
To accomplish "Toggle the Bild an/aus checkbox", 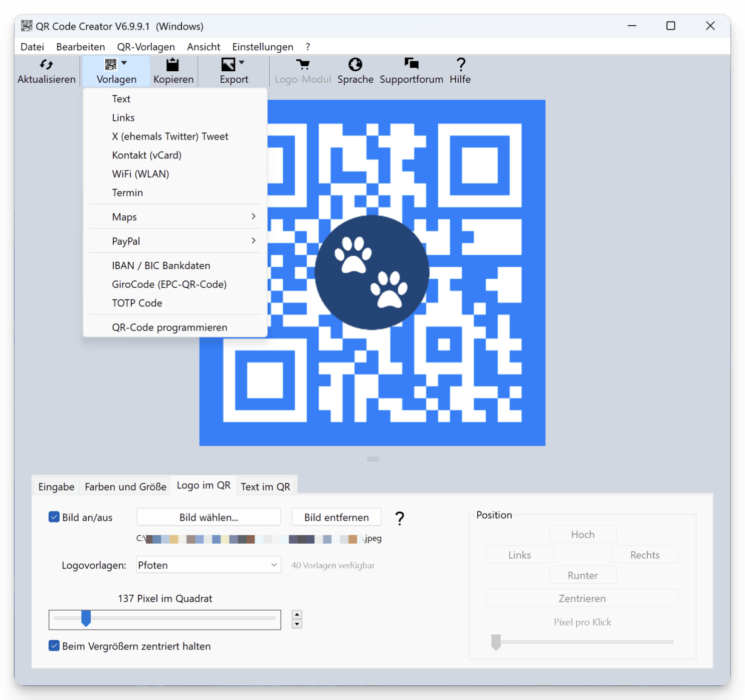I will coord(54,517).
